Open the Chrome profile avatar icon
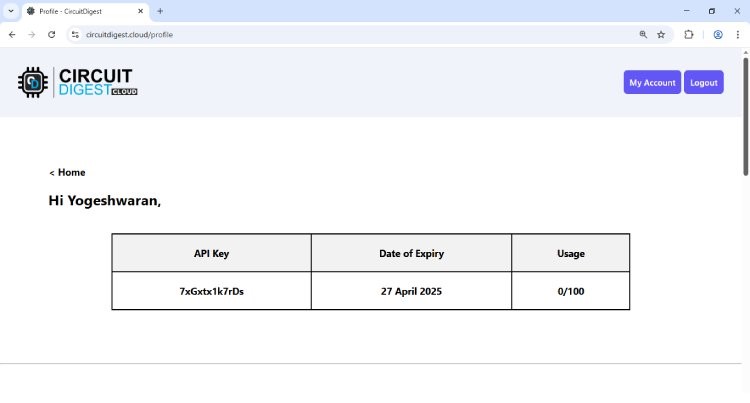This screenshot has width=750, height=403. (x=718, y=34)
